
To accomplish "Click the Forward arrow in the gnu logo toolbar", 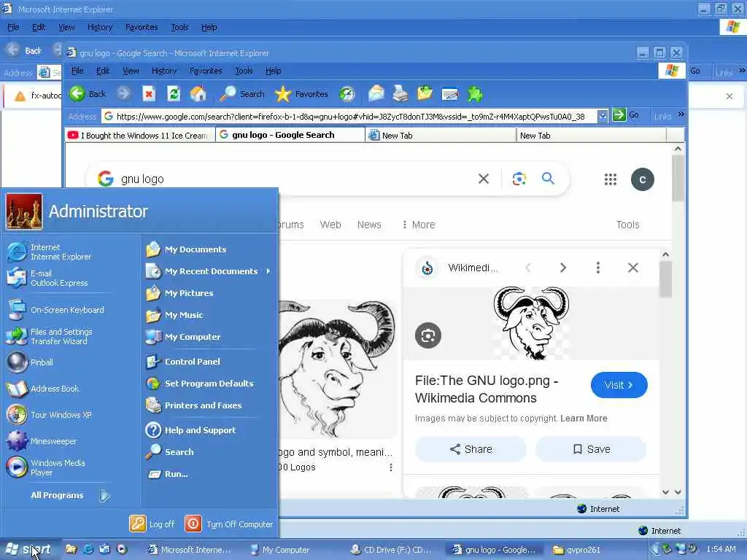I will 124,94.
